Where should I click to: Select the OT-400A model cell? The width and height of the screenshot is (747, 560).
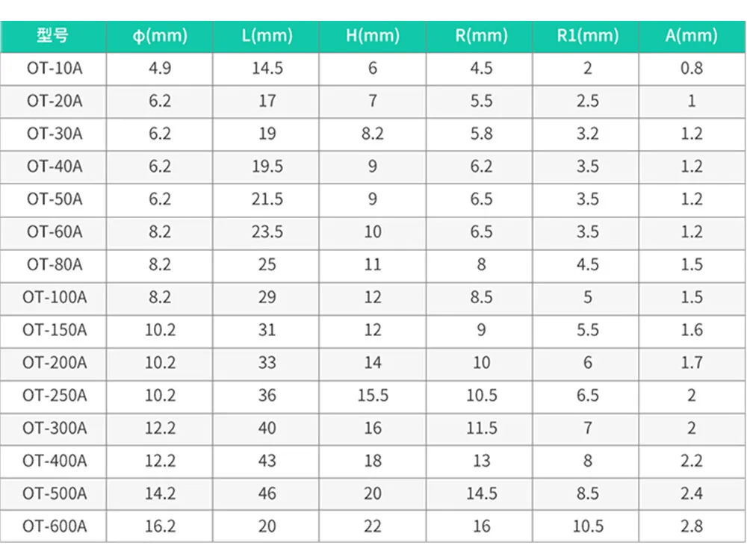click(53, 462)
